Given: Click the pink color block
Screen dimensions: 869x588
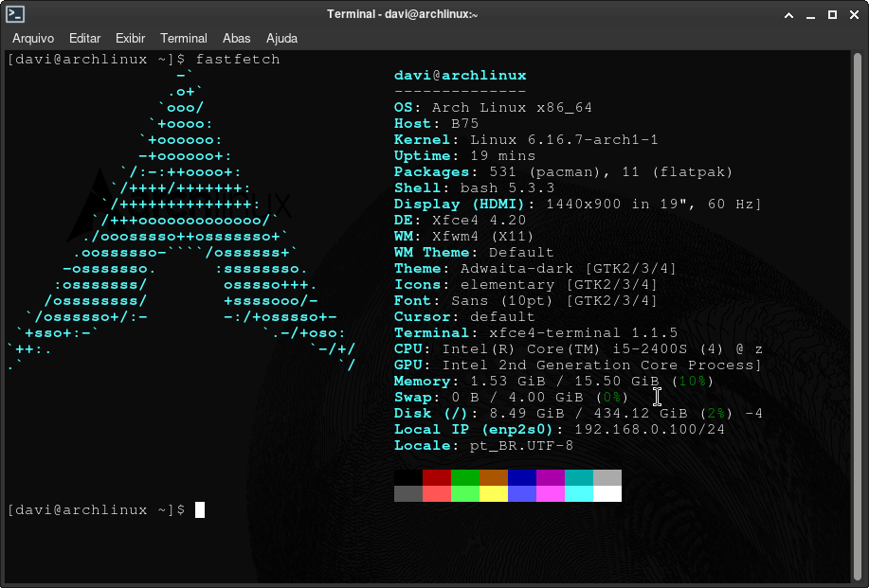Looking at the screenshot, I should point(551,493).
